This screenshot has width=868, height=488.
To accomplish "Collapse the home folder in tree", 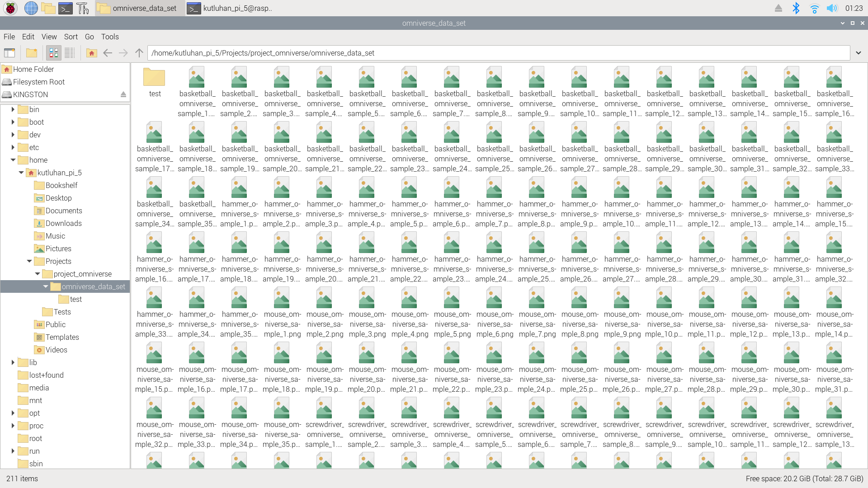I will point(13,160).
